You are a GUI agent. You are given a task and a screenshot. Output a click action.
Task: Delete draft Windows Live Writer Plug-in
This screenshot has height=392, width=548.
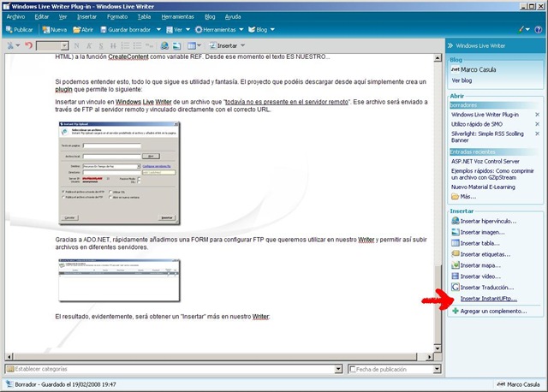(x=537, y=115)
